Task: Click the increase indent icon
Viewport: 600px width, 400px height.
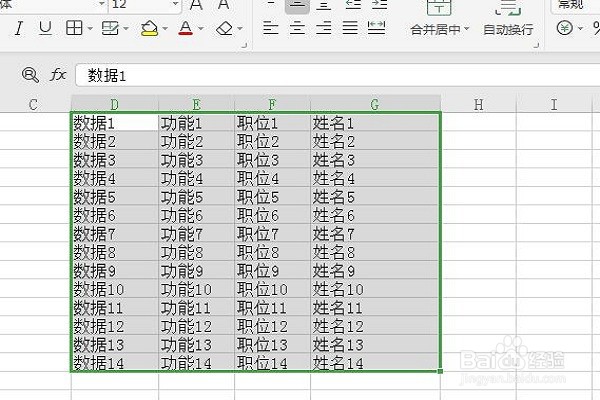Action: click(379, 5)
